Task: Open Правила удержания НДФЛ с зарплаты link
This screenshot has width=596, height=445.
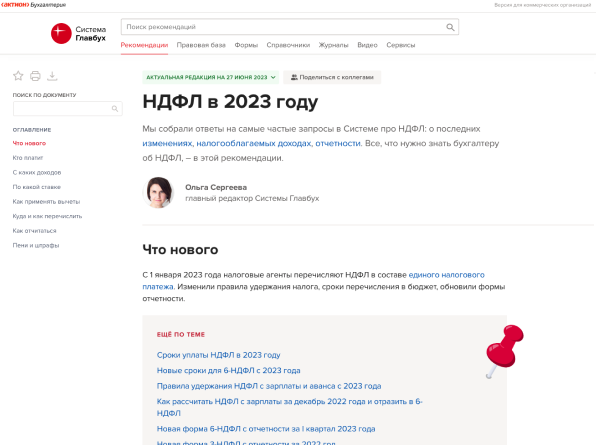Action: 269,386
